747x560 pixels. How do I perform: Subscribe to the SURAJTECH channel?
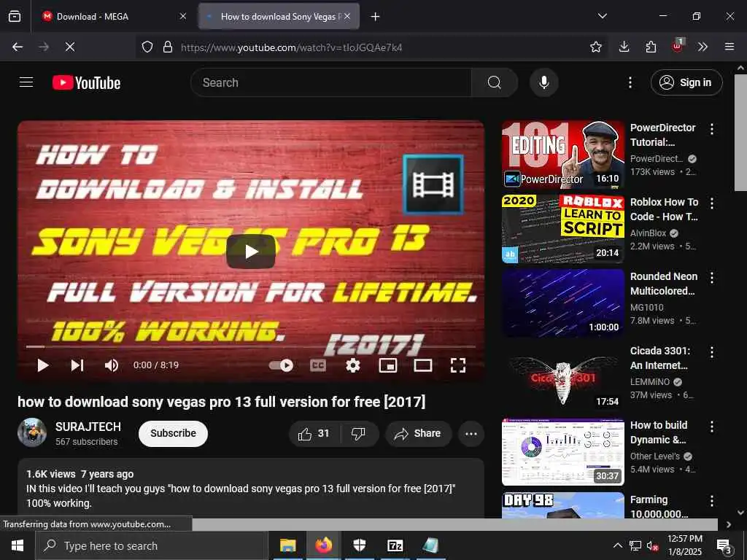173,433
